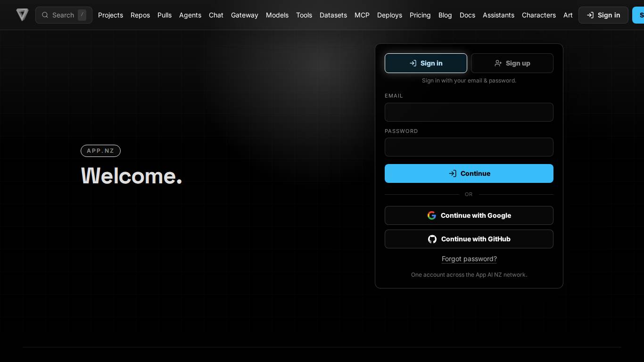Select Tools in the navigation bar
This screenshot has width=644, height=362.
(304, 15)
